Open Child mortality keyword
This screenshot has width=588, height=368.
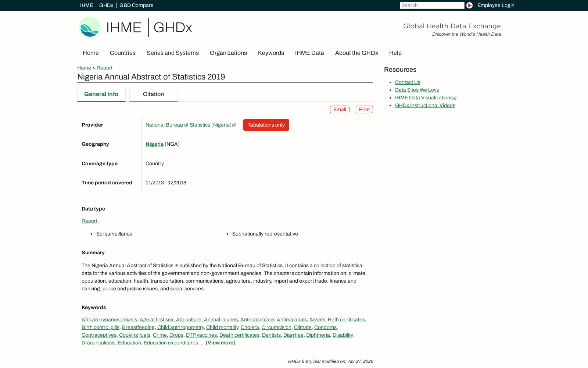point(222,327)
